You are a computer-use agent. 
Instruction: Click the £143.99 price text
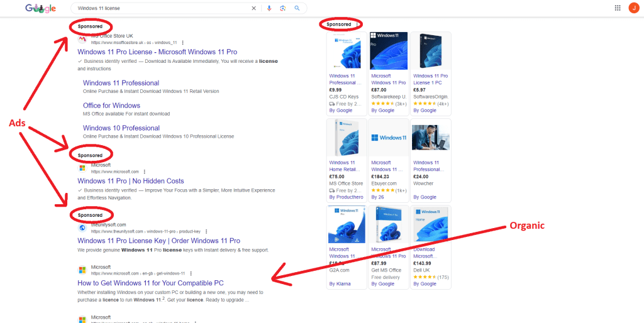(x=422, y=263)
